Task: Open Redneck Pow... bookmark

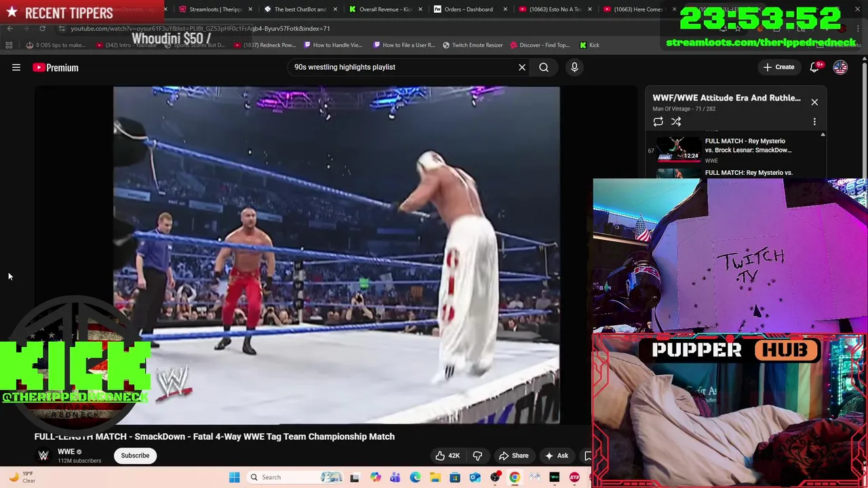Action: tap(265, 45)
